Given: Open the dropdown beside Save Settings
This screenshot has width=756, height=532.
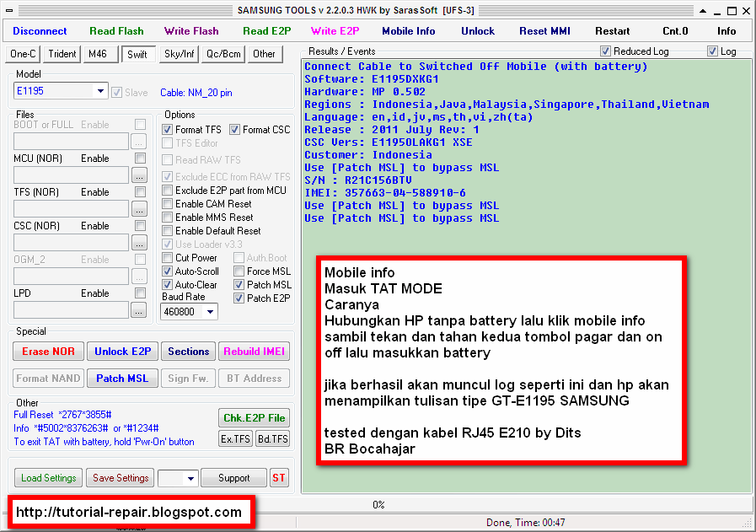Looking at the screenshot, I should [190, 478].
